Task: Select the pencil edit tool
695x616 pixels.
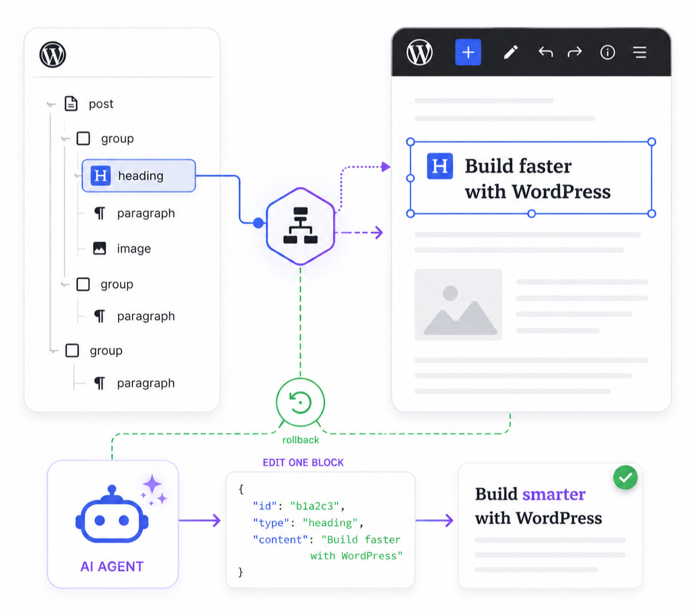Action: click(x=510, y=52)
